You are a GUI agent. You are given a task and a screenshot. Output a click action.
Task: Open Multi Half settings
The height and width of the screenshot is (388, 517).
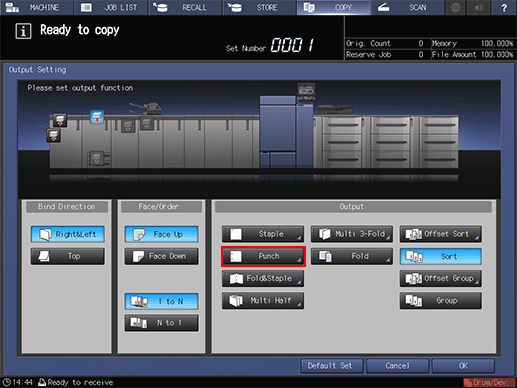tap(263, 300)
